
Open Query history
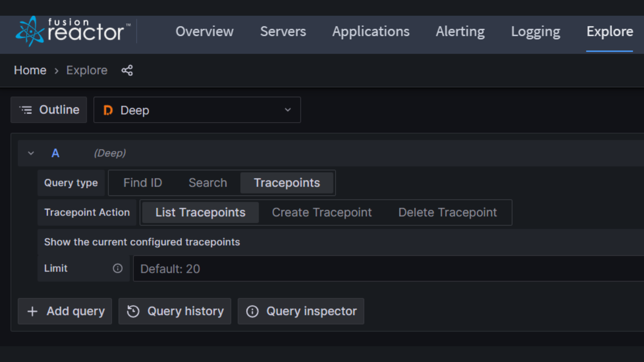pos(175,311)
